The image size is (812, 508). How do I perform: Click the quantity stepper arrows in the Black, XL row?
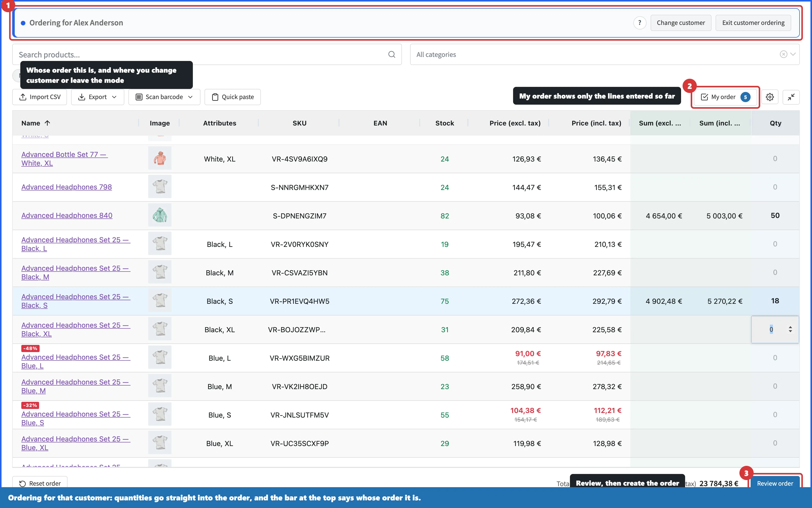(790, 329)
